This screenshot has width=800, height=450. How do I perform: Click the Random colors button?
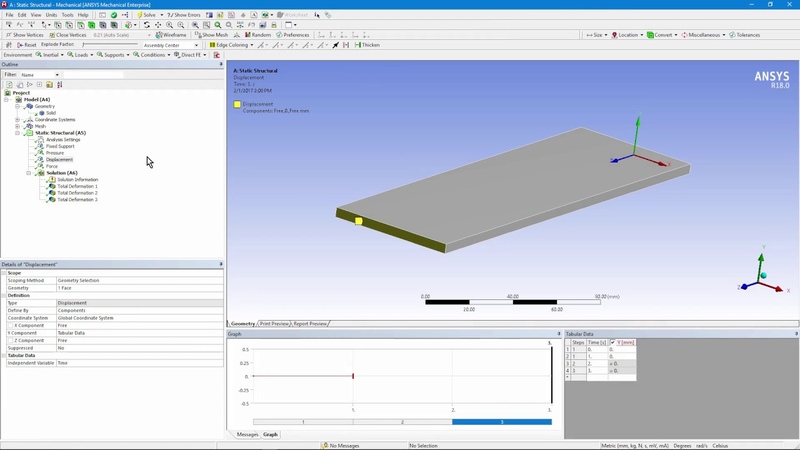click(x=258, y=35)
